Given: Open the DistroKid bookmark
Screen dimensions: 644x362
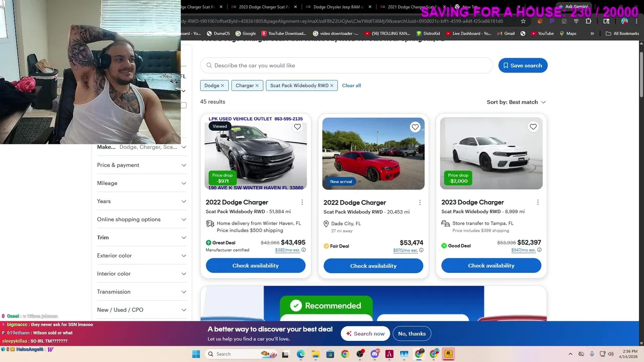Looking at the screenshot, I should point(428,34).
